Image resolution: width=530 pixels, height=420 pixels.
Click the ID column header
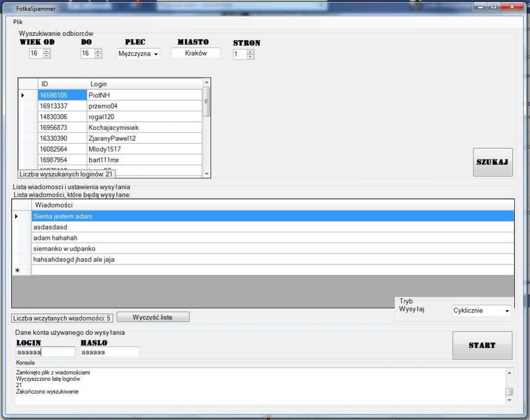click(x=62, y=84)
